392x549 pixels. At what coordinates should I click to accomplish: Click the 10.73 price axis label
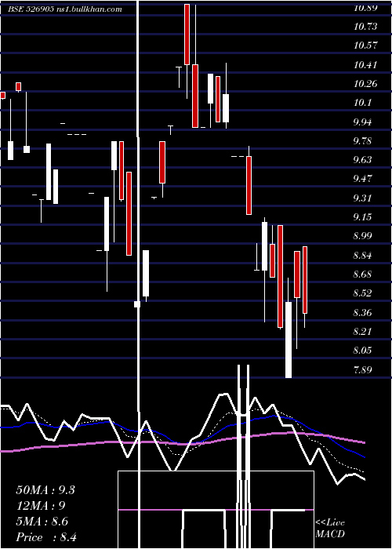point(365,27)
